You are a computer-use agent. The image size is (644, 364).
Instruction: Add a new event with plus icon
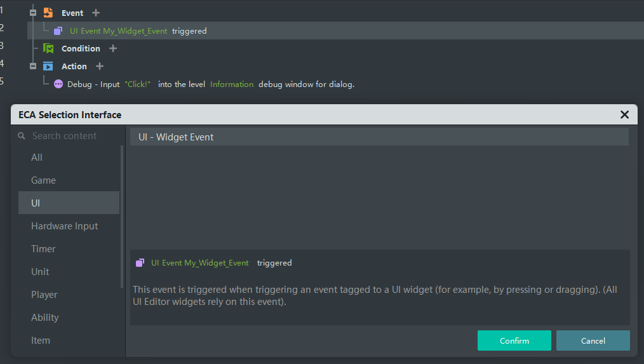(x=96, y=13)
